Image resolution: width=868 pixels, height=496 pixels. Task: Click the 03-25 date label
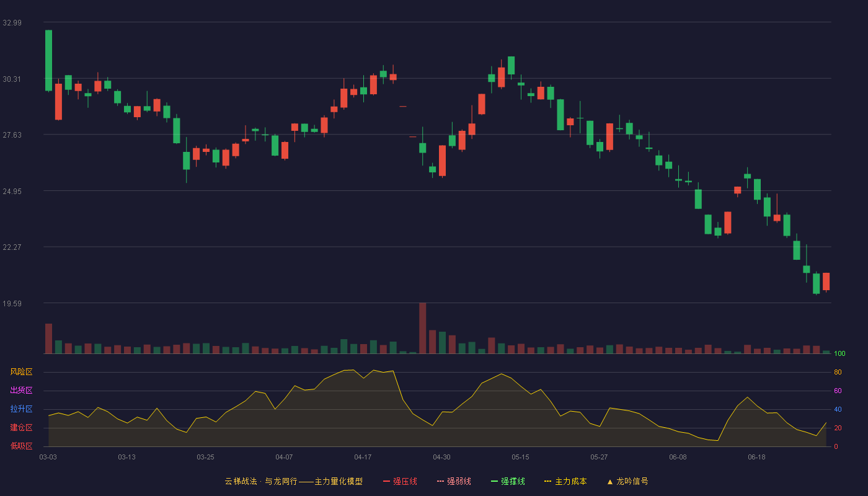[206, 457]
